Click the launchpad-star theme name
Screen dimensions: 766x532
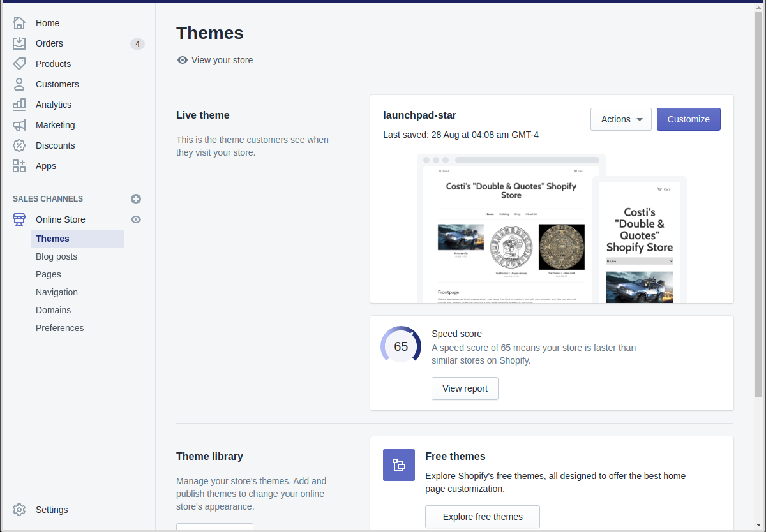tap(419, 115)
